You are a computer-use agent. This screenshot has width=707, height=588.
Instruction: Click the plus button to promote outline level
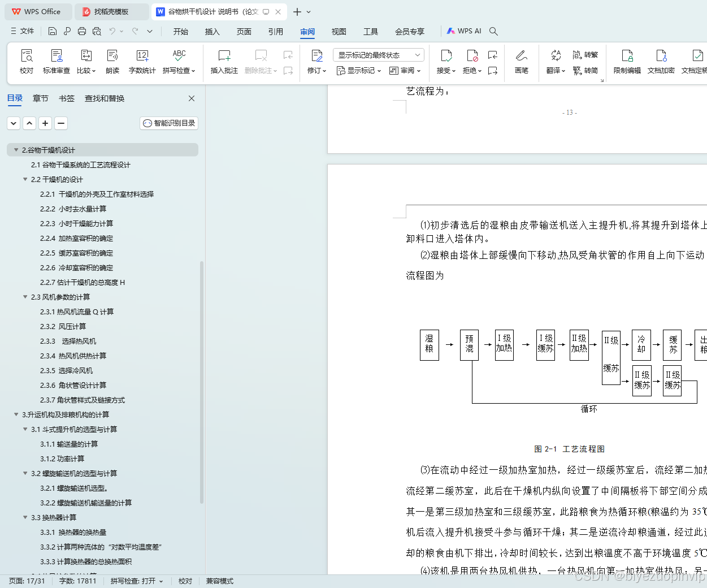coord(46,123)
